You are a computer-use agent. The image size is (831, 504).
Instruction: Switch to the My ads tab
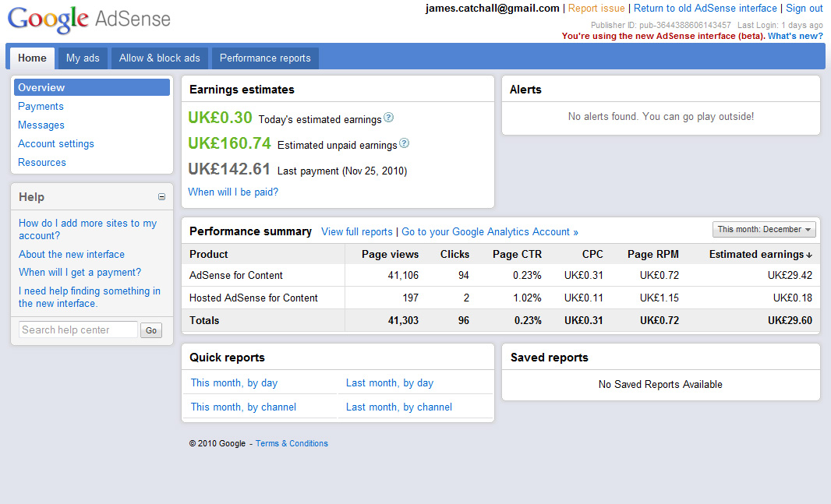pos(83,58)
